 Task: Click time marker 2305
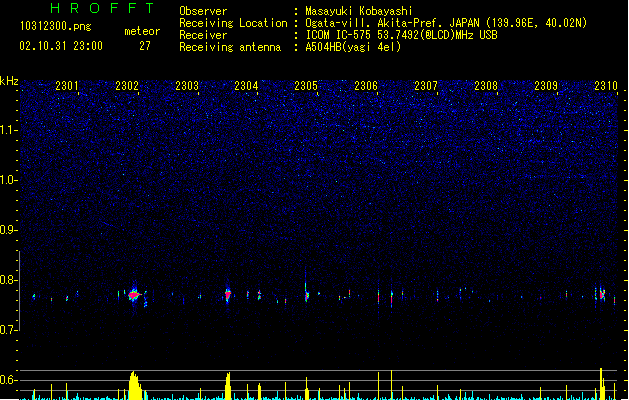306,86
